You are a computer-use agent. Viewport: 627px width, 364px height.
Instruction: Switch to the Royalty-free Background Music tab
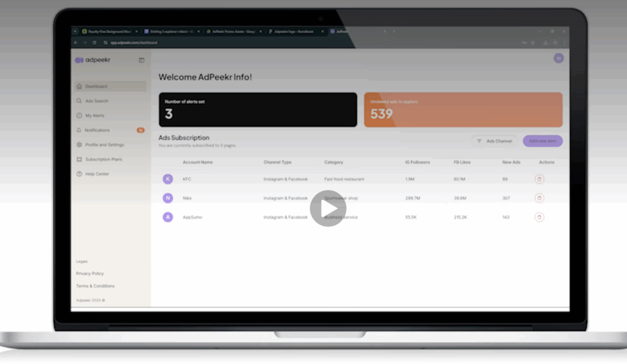pos(109,31)
